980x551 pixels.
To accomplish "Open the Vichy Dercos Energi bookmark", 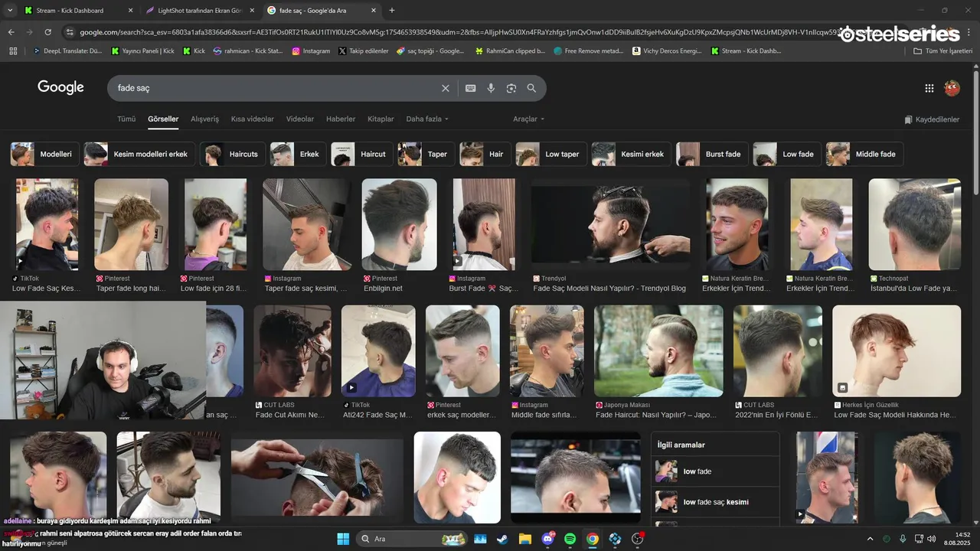I will [667, 51].
